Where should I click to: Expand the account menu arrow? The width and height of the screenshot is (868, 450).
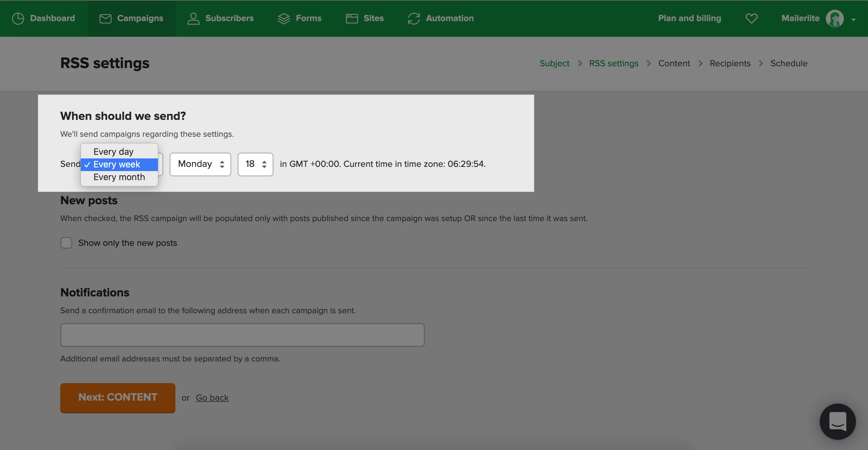click(x=853, y=20)
